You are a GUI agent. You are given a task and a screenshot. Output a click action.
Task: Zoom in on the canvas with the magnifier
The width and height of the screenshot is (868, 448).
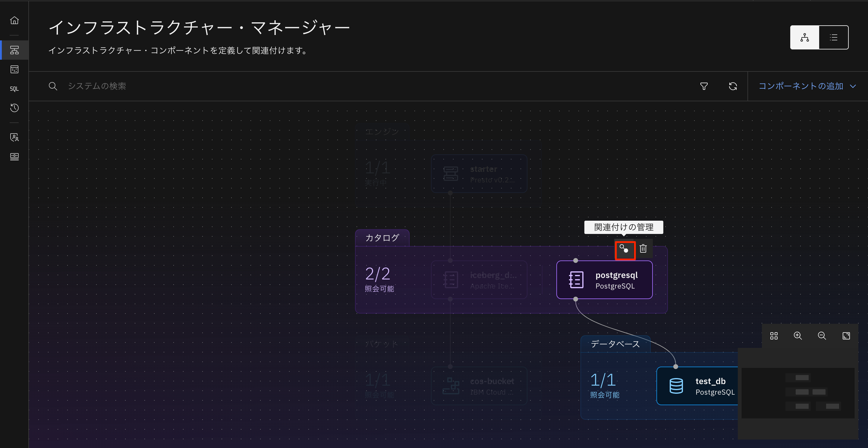click(x=797, y=336)
